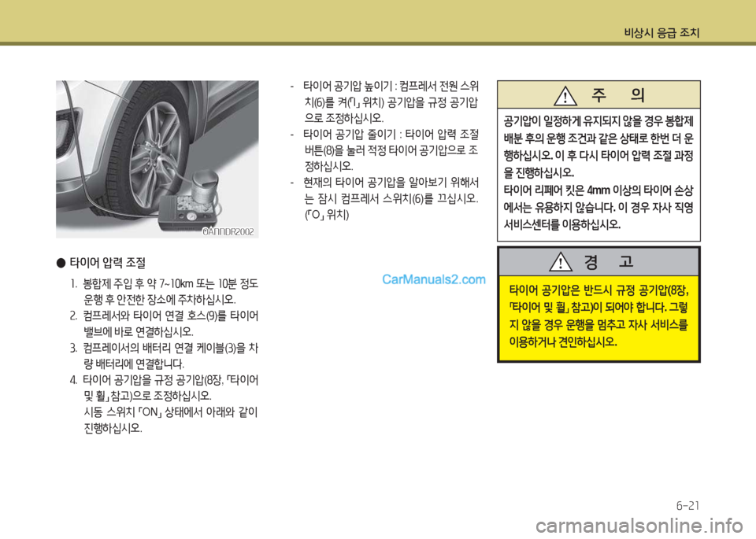The image size is (756, 539).
Task: Click the bullet 현재의 타이어 공기압을 알아보기
Action: click(x=384, y=198)
